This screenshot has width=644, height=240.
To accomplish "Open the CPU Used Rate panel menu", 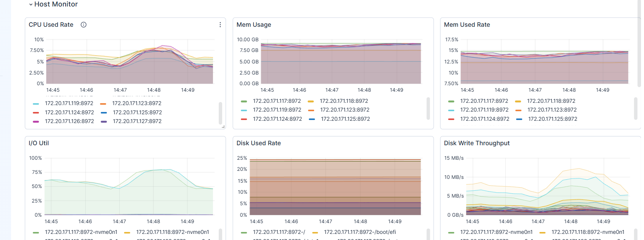I will tap(220, 25).
